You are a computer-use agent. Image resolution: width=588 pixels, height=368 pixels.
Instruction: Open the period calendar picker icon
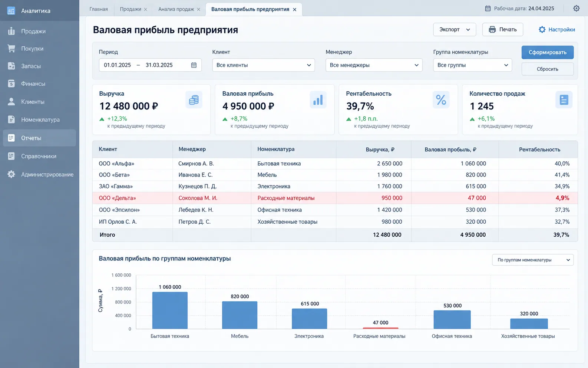194,65
